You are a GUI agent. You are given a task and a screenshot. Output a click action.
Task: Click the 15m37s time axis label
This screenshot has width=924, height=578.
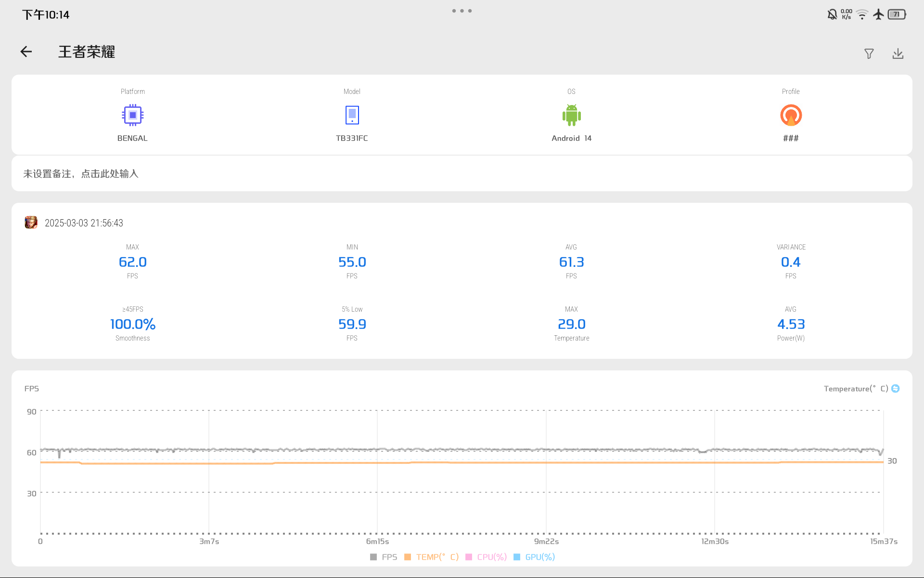click(884, 541)
